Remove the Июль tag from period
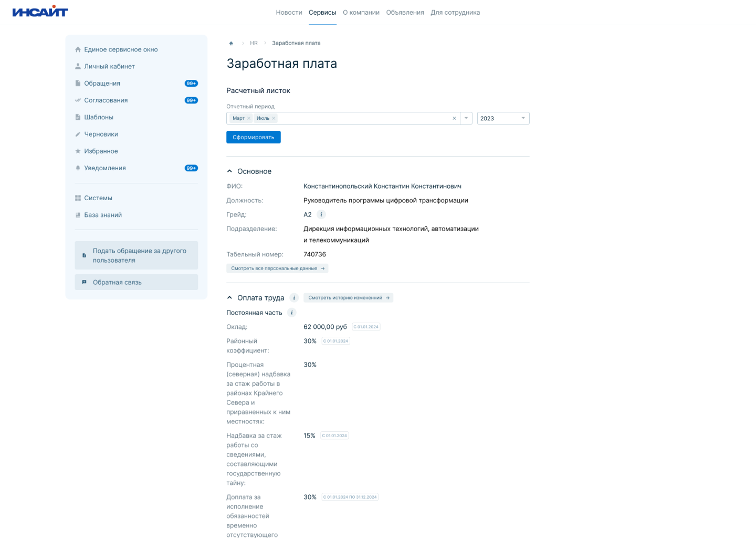 274,118
